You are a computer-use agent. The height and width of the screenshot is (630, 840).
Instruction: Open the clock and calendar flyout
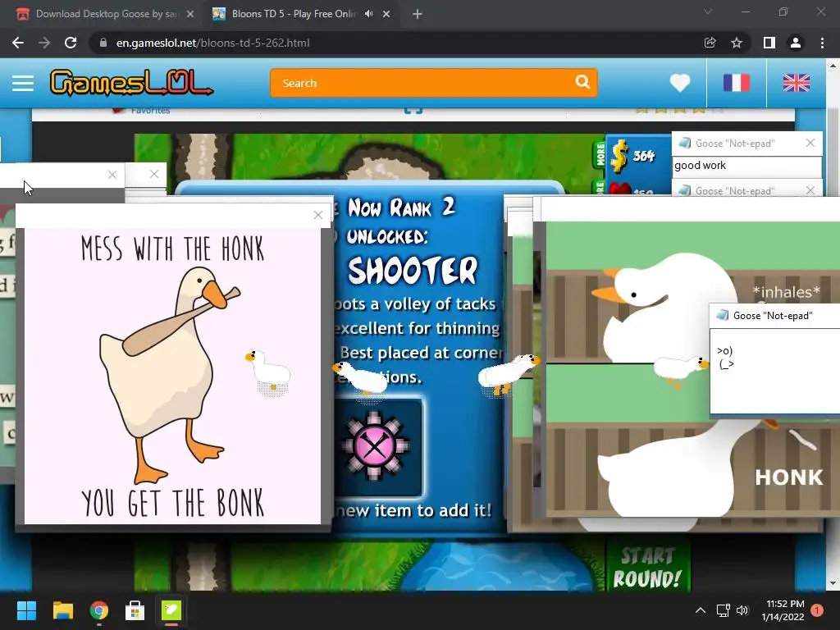point(783,610)
